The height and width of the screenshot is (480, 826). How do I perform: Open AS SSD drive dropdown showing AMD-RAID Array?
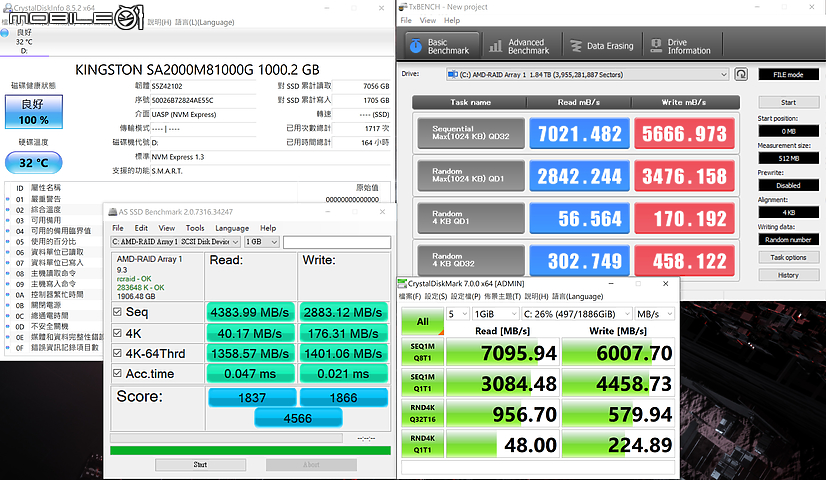click(x=175, y=242)
